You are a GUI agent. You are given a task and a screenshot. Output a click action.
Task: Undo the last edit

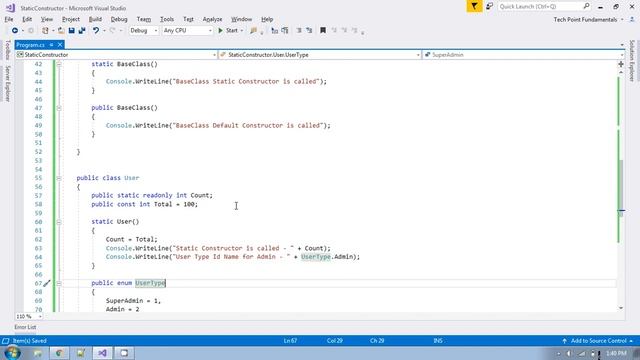[x=96, y=31]
